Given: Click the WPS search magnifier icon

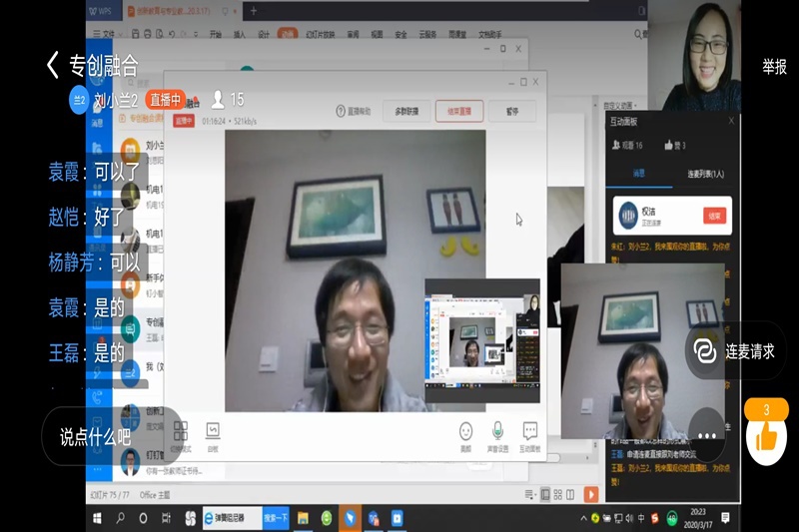Looking at the screenshot, I should 638,34.
